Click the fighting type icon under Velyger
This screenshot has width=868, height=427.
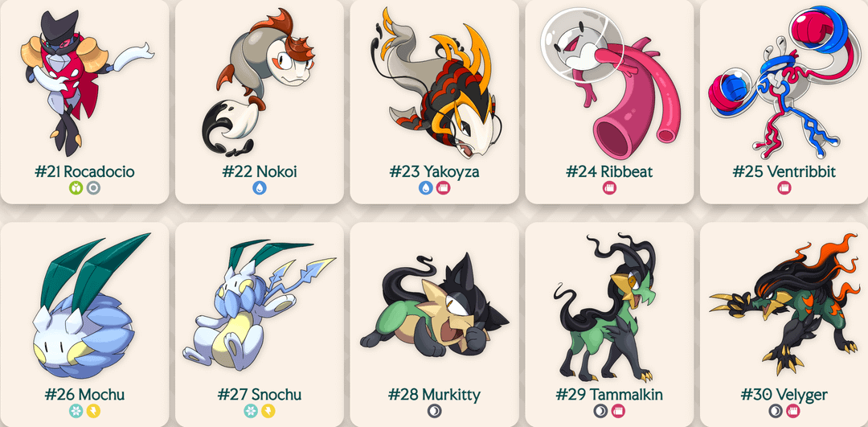793,411
